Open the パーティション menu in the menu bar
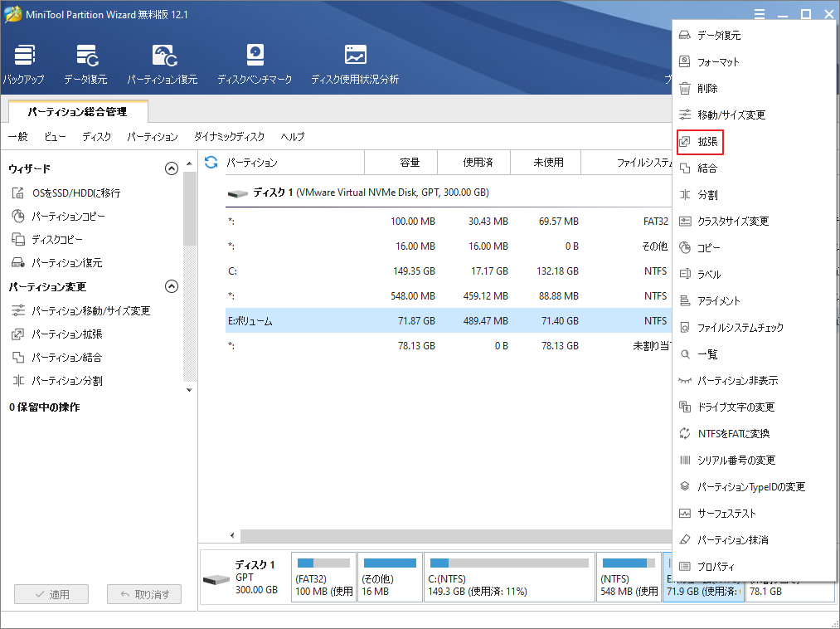This screenshot has width=840, height=629. click(152, 137)
